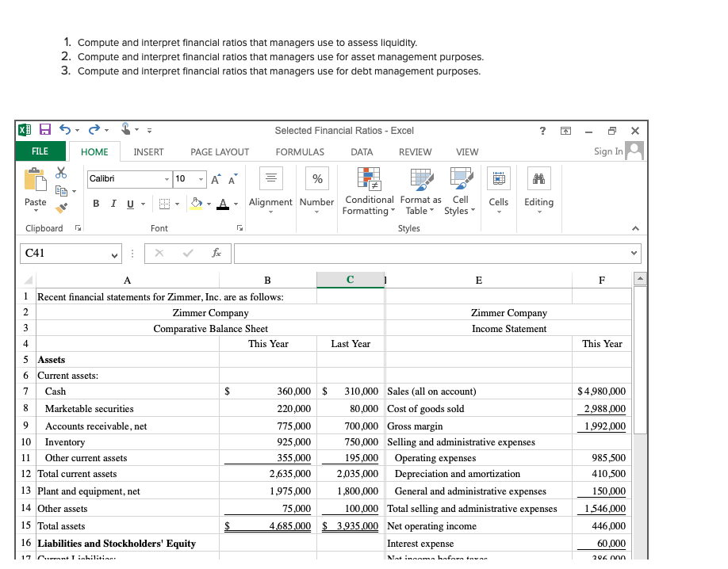Apply the yellow fill color
The height and width of the screenshot is (569, 728).
coord(196,204)
